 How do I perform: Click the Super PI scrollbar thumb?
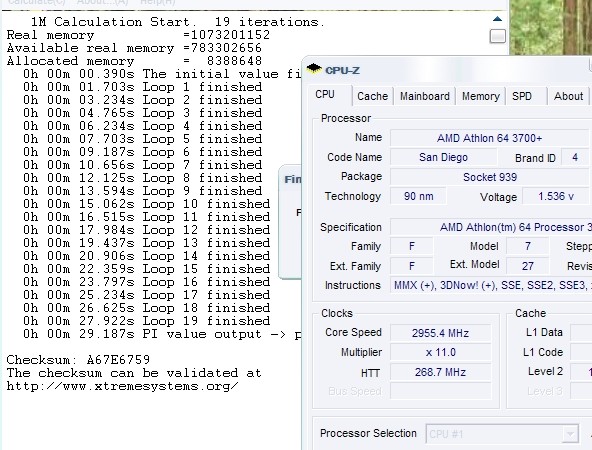(x=497, y=36)
